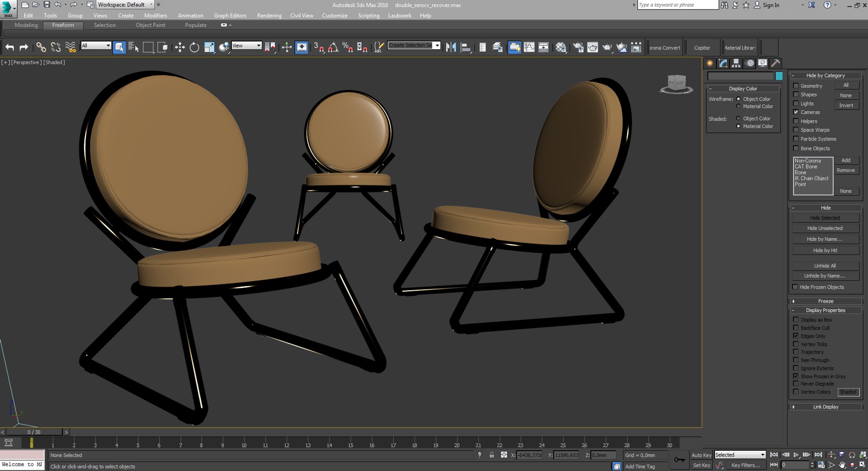This screenshot has height=471, width=868.
Task: Check the Particle Systems category
Action: click(796, 139)
